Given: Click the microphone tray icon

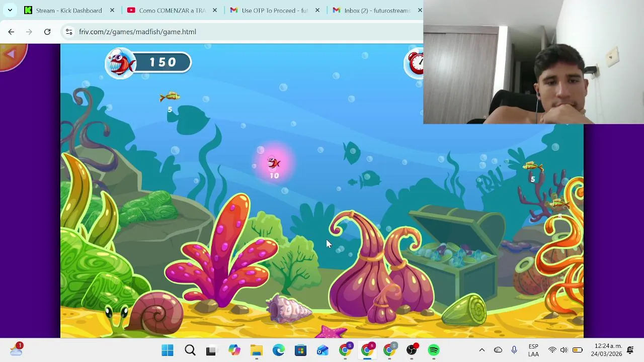Looking at the screenshot, I should coord(514,350).
